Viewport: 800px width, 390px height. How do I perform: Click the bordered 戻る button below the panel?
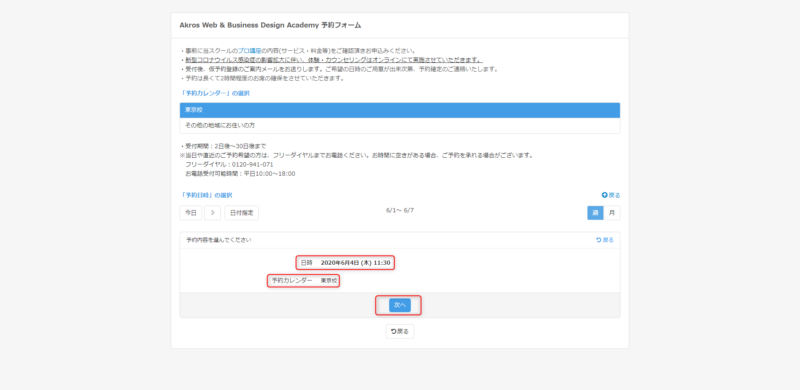point(399,331)
